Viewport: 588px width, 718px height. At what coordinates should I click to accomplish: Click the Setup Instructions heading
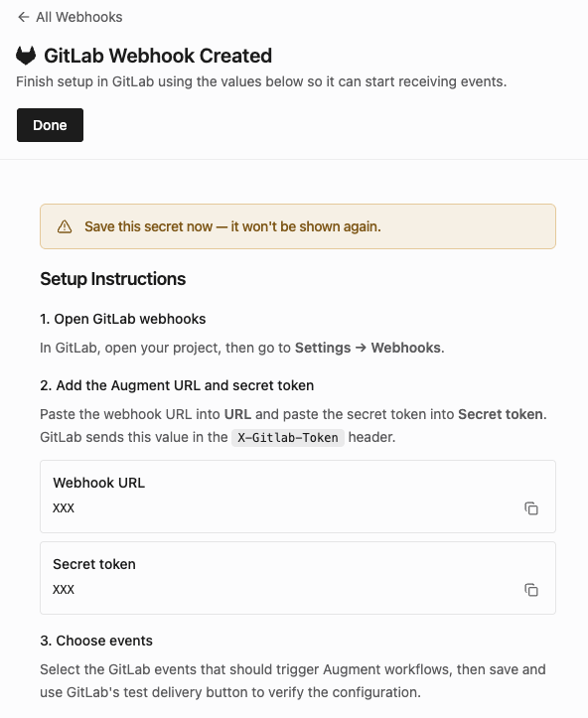[112, 279]
